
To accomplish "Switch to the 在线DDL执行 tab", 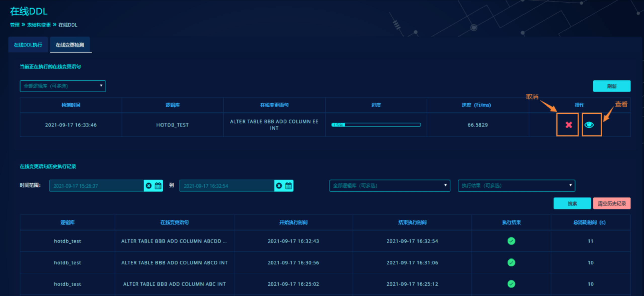I will tap(28, 45).
